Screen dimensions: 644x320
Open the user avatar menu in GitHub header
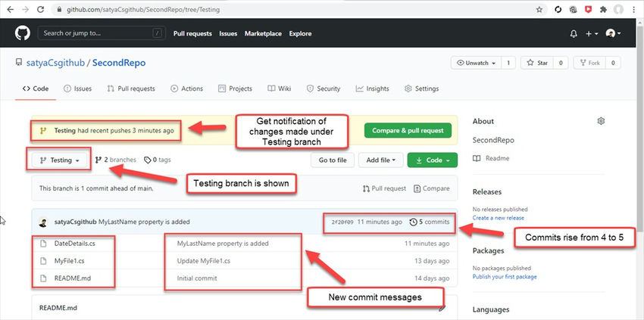(613, 33)
